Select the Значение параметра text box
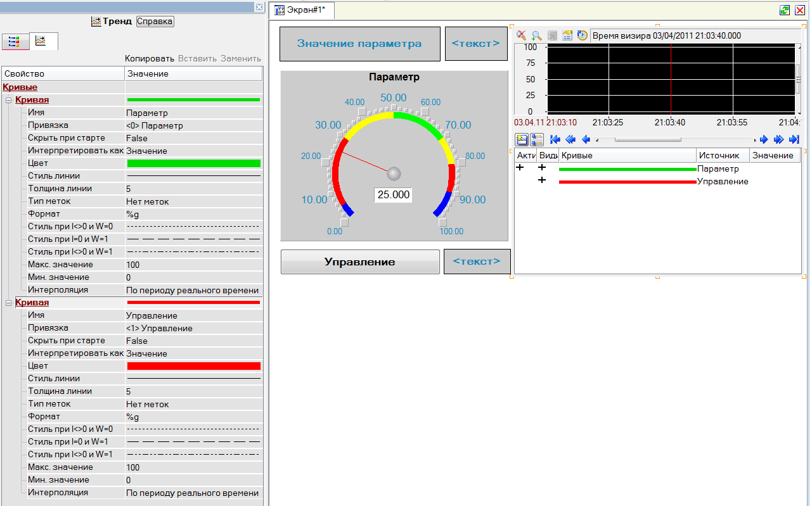812x506 pixels. [x=359, y=44]
